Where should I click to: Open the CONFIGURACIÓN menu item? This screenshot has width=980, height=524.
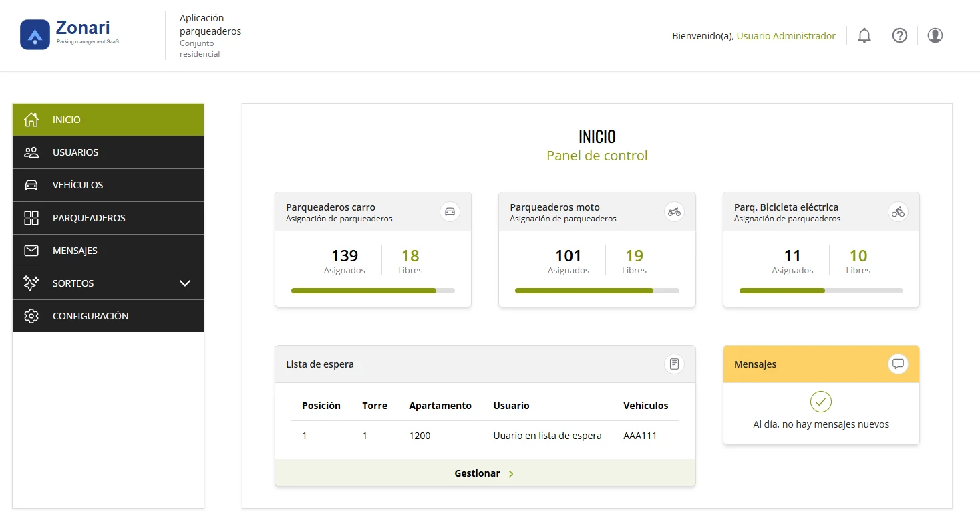108,316
